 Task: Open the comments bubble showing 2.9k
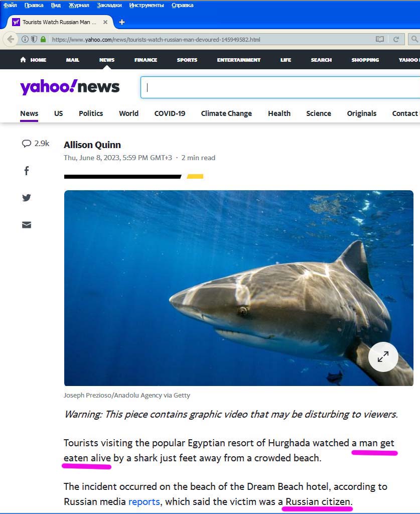click(x=36, y=143)
